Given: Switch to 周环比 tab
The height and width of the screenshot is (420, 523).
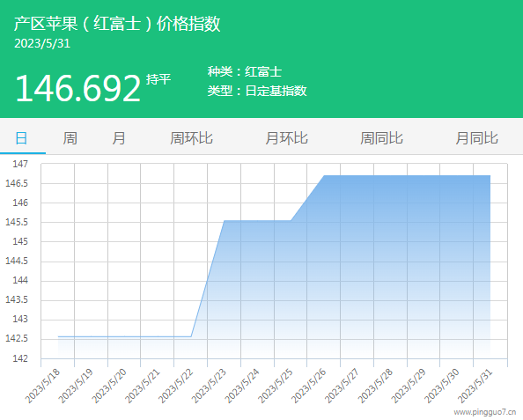Looking at the screenshot, I should (191, 137).
